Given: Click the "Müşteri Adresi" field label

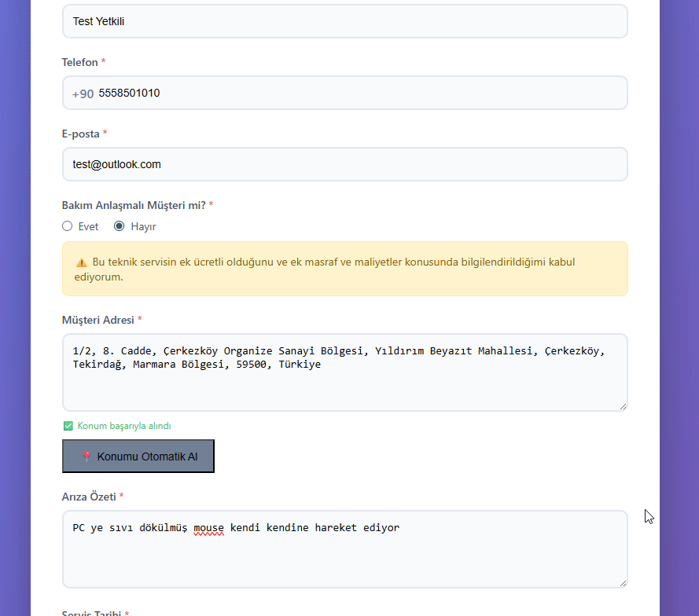Looking at the screenshot, I should (x=98, y=320).
